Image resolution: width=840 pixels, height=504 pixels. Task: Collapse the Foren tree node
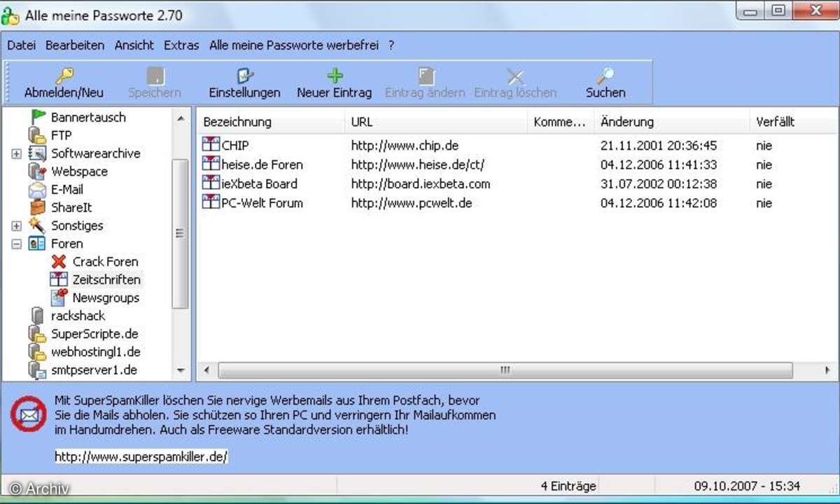(x=17, y=244)
